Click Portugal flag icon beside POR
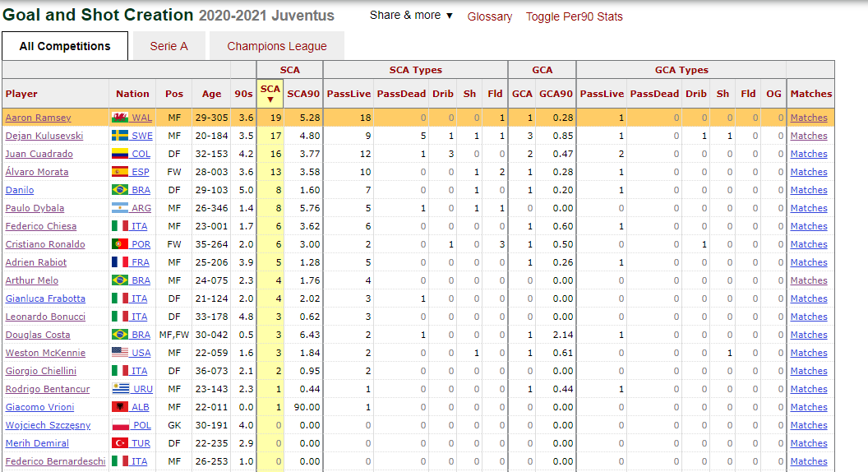Viewport: 868px width, 472px height. pos(120,243)
